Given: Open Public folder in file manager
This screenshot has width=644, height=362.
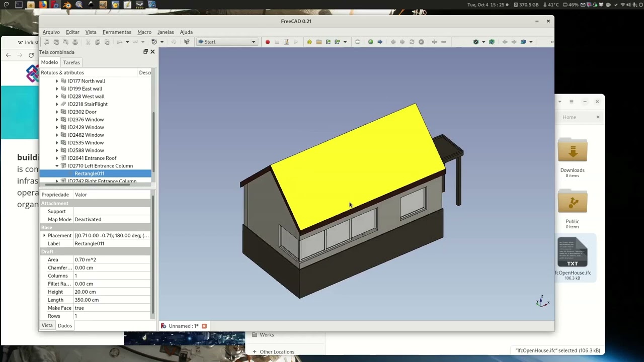Looking at the screenshot, I should click(x=572, y=209).
